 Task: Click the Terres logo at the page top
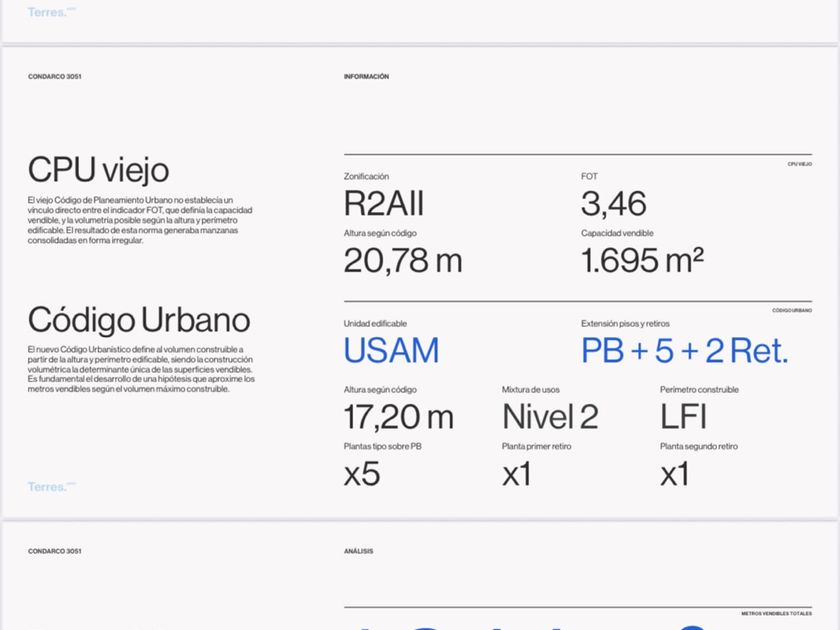51,12
